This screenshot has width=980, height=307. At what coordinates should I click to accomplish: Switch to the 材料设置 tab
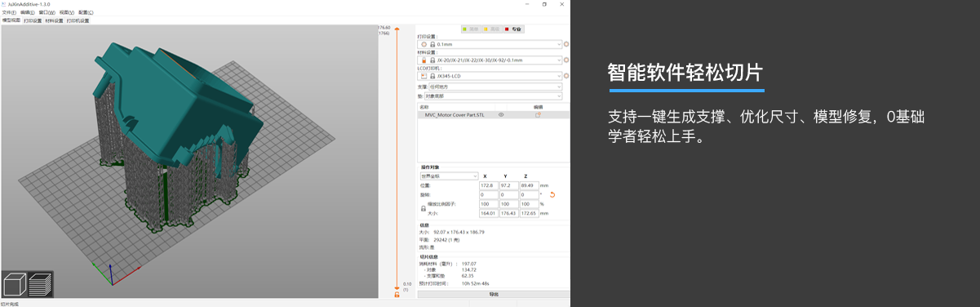point(54,20)
